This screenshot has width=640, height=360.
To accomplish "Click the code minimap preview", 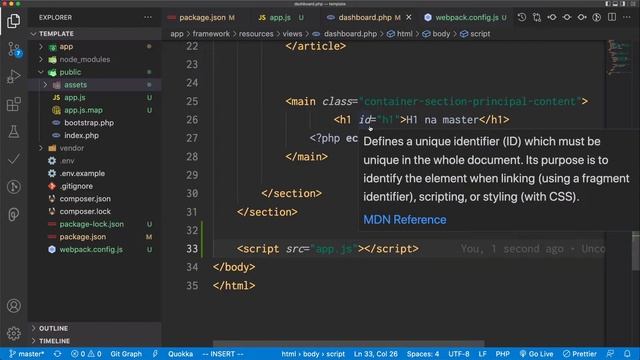I will 618,57.
